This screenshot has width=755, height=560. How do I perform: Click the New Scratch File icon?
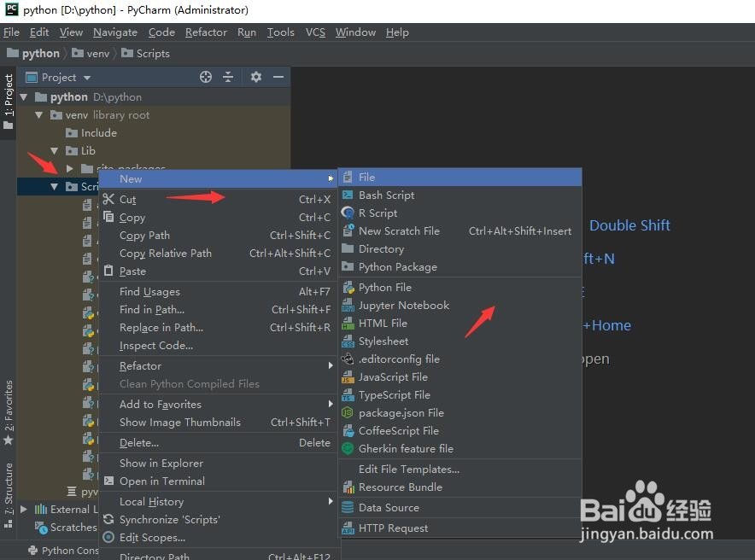348,230
